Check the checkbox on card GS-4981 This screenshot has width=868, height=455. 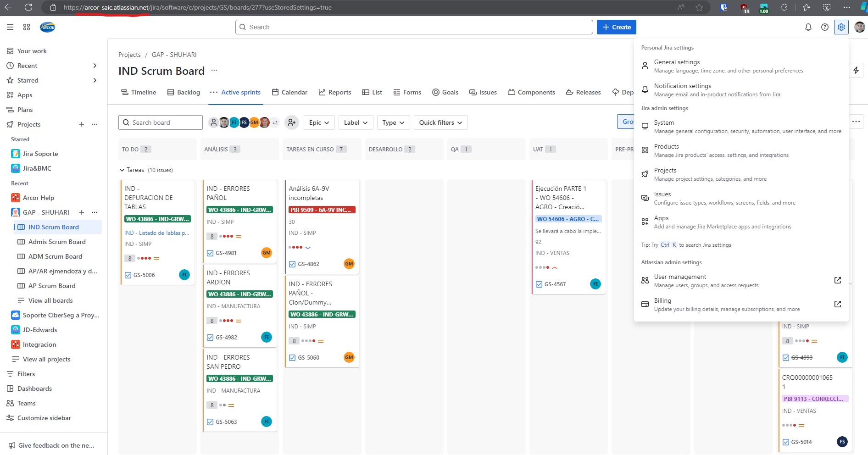pos(210,253)
